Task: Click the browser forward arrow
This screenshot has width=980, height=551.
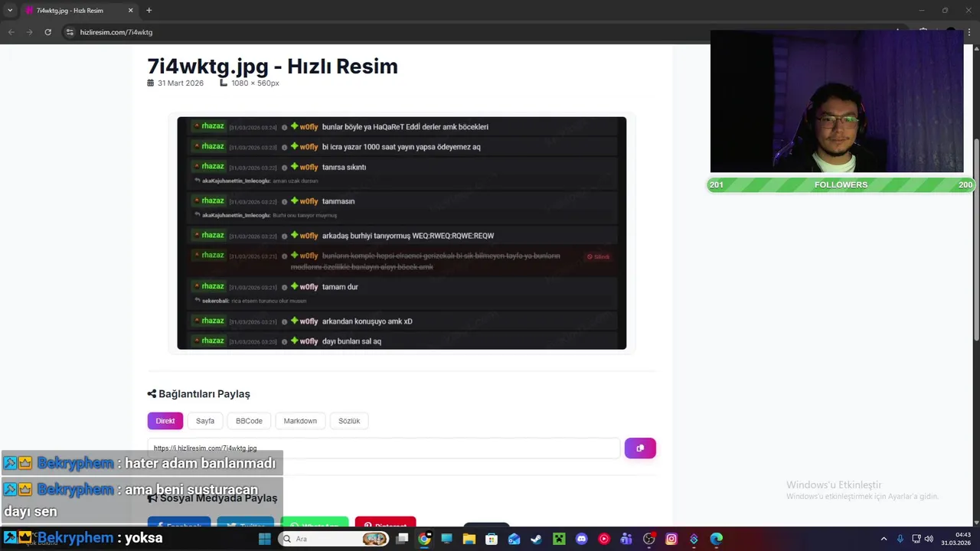Action: click(29, 32)
